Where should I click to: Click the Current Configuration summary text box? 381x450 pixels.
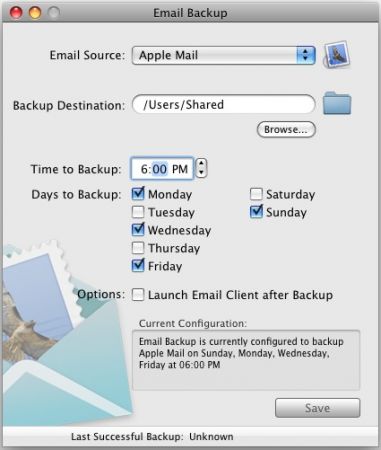click(x=246, y=360)
